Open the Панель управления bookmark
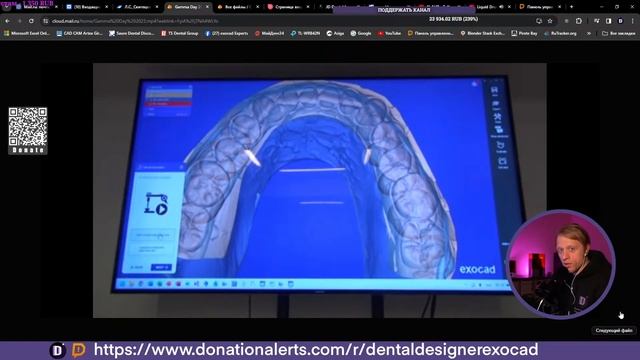Viewport: 640px width, 360px height. (431, 33)
